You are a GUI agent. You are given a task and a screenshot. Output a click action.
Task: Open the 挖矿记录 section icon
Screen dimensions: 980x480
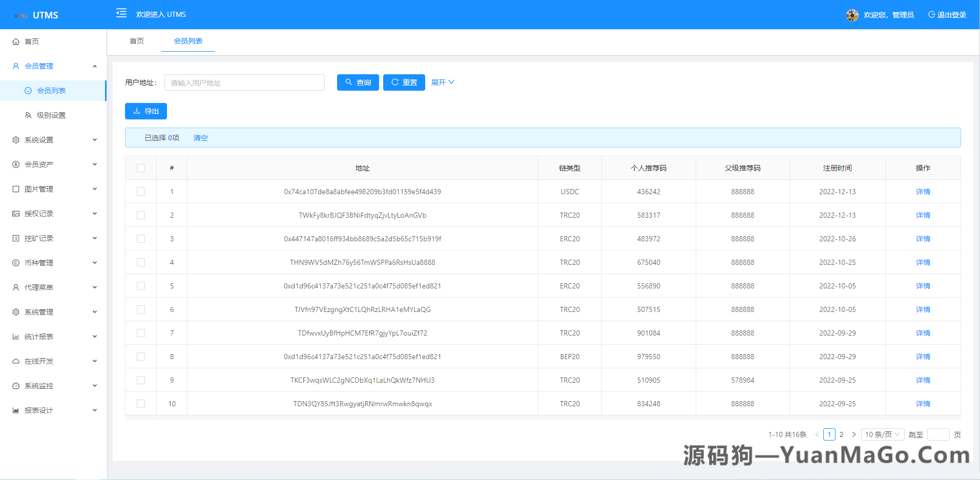pyautogui.click(x=16, y=238)
